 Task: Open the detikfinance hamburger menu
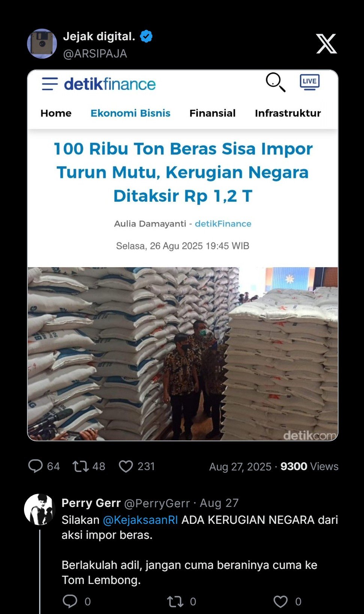[x=50, y=84]
